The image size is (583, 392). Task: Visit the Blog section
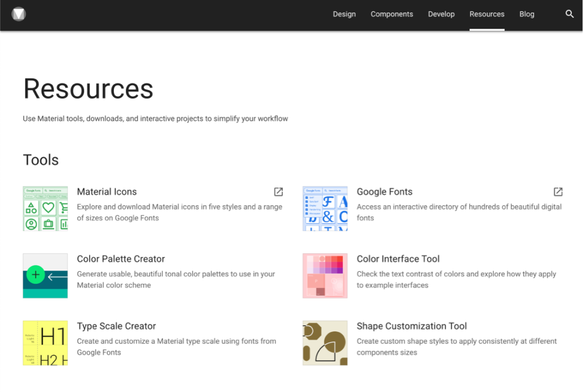(527, 14)
